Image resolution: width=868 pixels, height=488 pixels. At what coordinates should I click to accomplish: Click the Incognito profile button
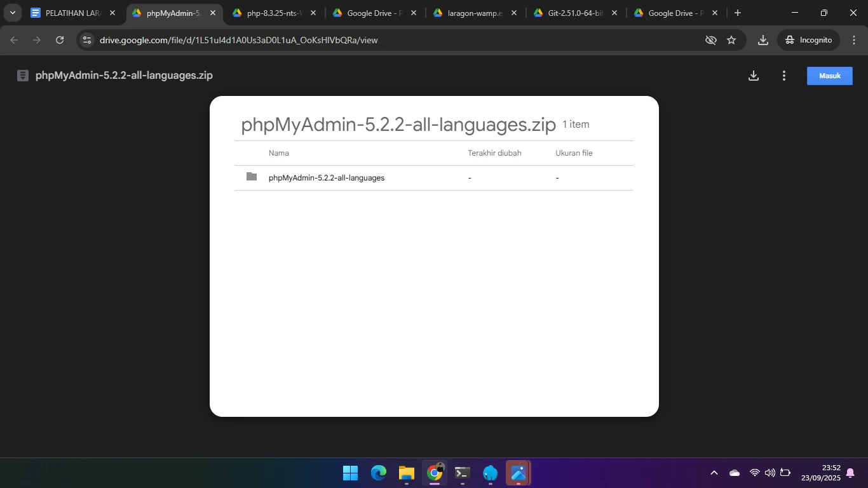click(x=808, y=40)
